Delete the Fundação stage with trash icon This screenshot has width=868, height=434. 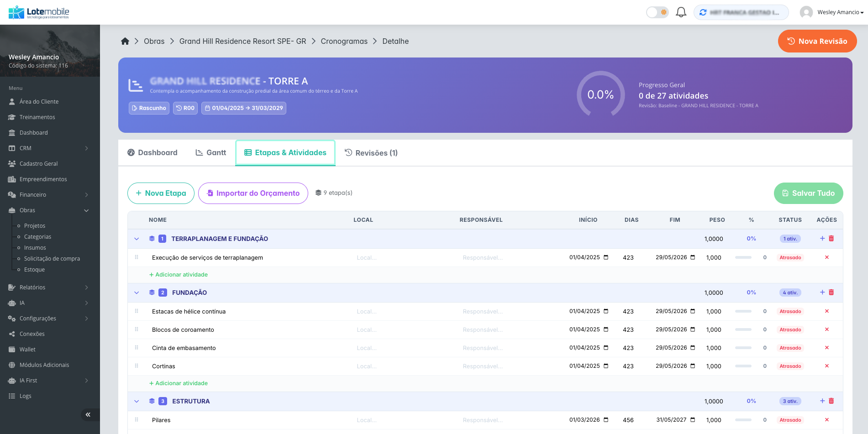coord(831,292)
